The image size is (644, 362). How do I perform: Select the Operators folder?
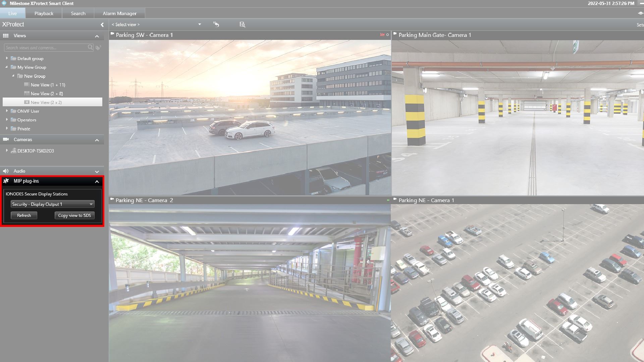[23, 120]
